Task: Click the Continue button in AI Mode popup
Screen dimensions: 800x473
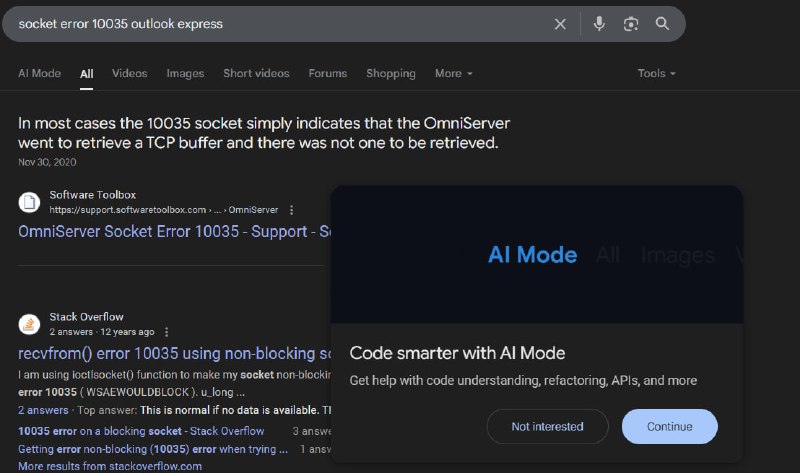Action: coord(669,427)
